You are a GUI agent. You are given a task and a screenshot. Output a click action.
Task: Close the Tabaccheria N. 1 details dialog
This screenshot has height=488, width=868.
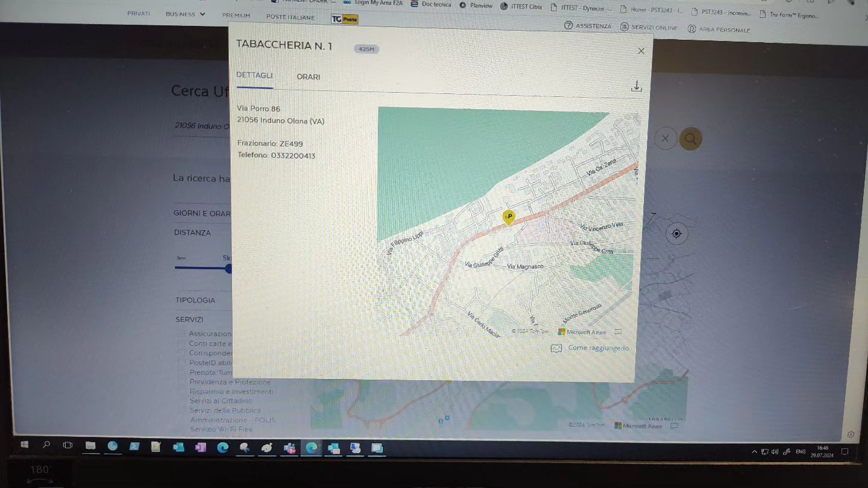click(x=641, y=51)
